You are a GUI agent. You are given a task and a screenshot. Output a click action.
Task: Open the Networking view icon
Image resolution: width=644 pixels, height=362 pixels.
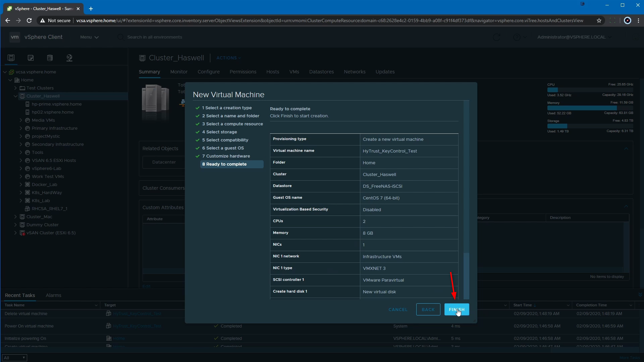click(x=69, y=58)
